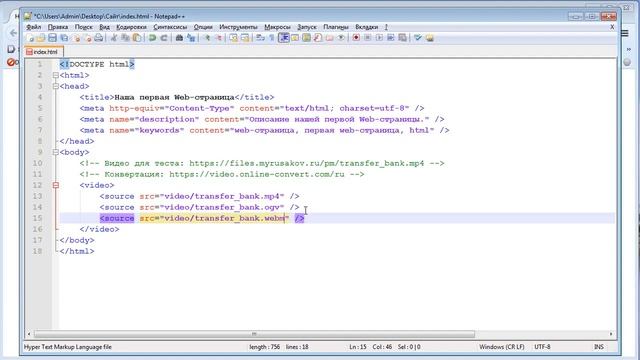
Task: Toggle the Document Map icon
Action: pyautogui.click(x=306, y=38)
